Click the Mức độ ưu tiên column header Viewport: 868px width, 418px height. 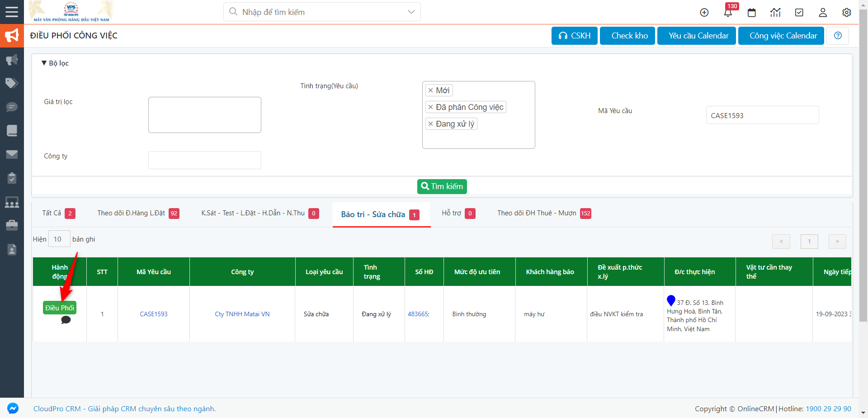pyautogui.click(x=477, y=272)
